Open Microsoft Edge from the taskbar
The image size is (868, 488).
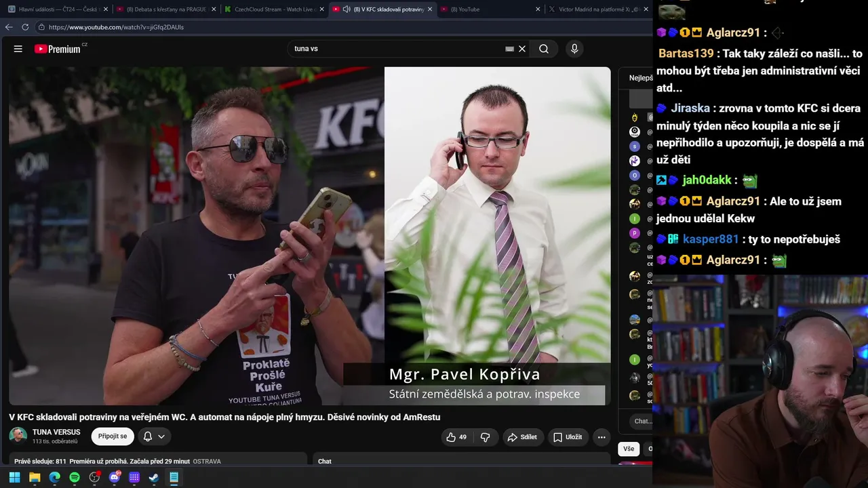click(54, 477)
